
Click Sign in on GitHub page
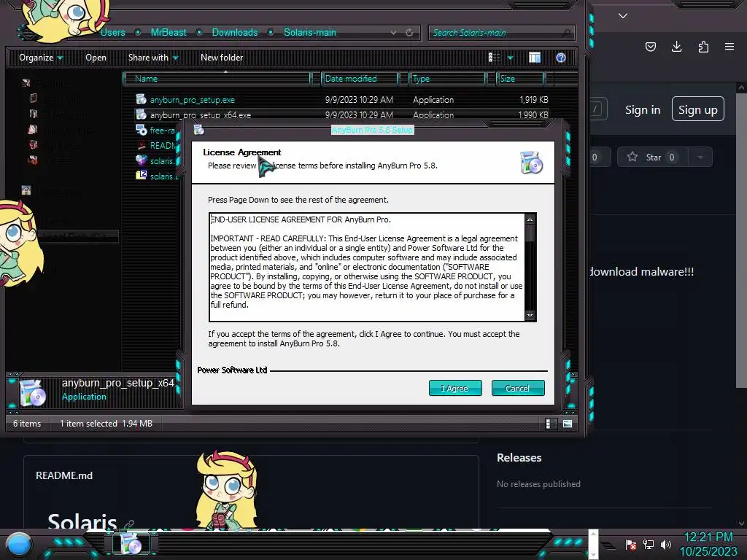(x=643, y=110)
